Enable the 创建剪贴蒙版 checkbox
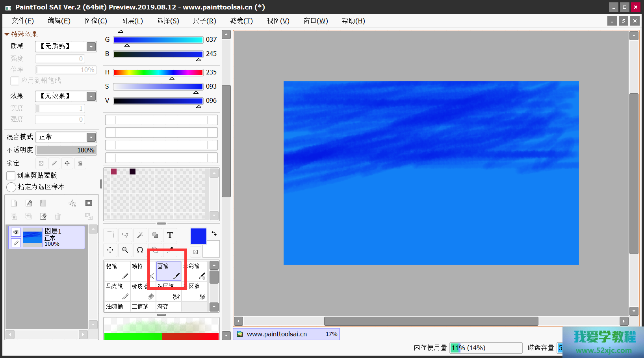This screenshot has height=358, width=644. coord(11,176)
